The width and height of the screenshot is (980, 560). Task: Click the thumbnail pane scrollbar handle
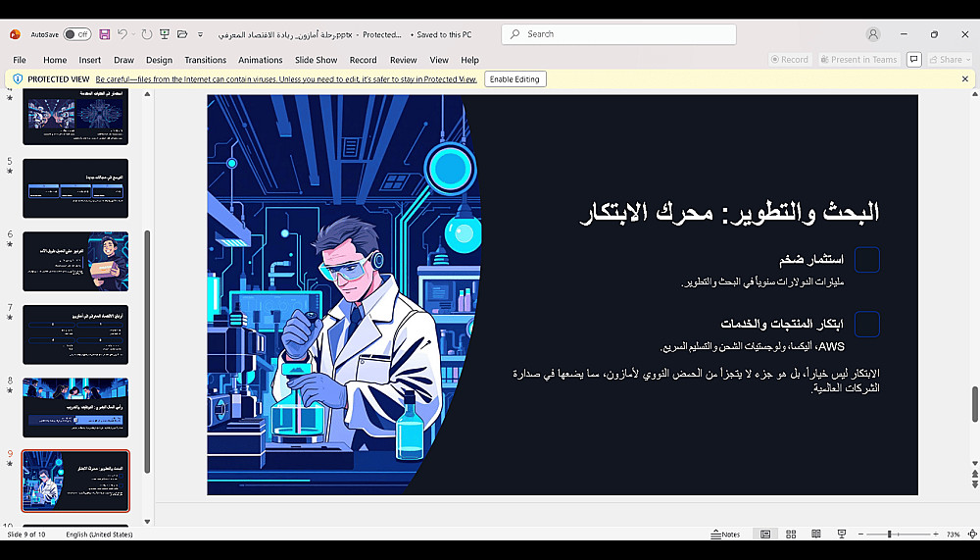pos(147,352)
